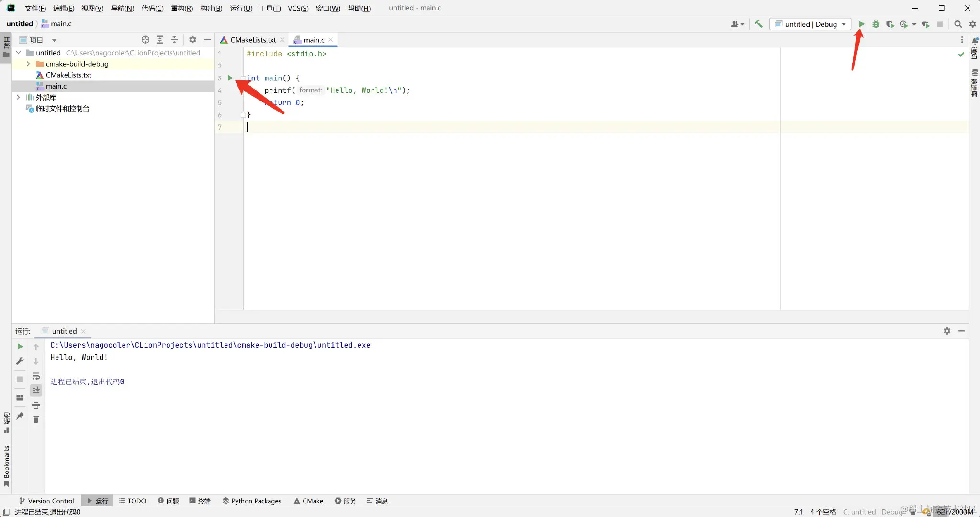Click the green Run button in top toolbar
The width and height of the screenshot is (980, 517).
click(x=861, y=24)
